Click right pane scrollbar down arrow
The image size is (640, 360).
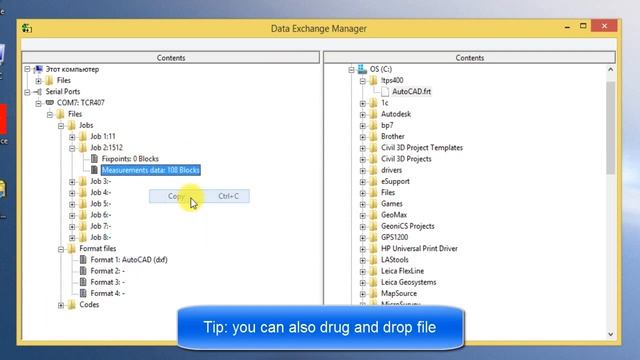[611, 334]
